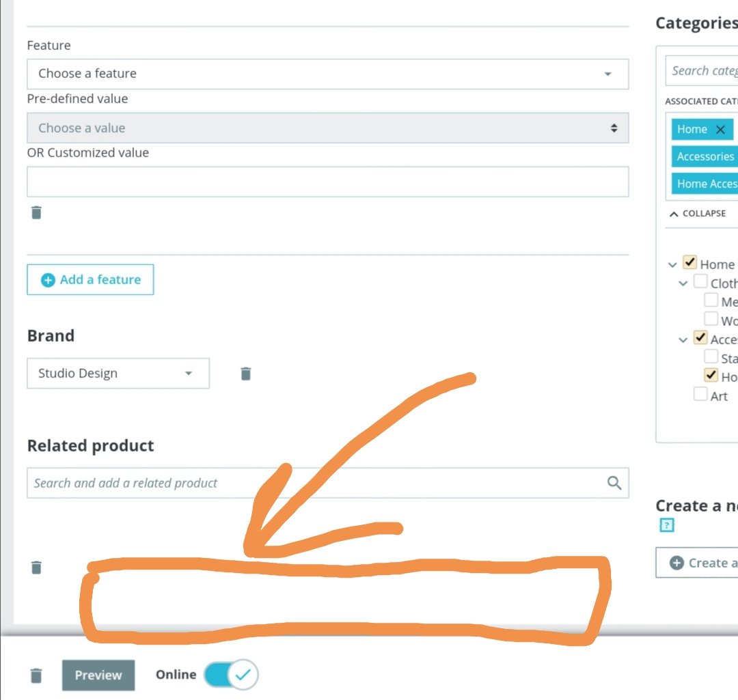This screenshot has height=700, width=738.
Task: Open the Studio Design brand dropdown
Action: pos(118,373)
